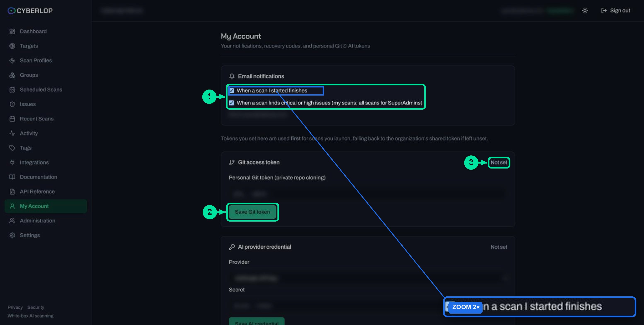The height and width of the screenshot is (325, 644).
Task: Click the Scheduled Scans calendar-clock icon
Action: coord(12,90)
